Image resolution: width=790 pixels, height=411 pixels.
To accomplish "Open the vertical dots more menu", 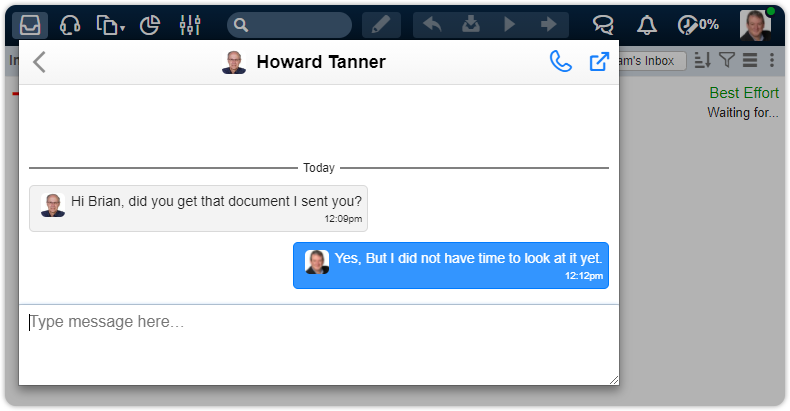I will pyautogui.click(x=772, y=60).
